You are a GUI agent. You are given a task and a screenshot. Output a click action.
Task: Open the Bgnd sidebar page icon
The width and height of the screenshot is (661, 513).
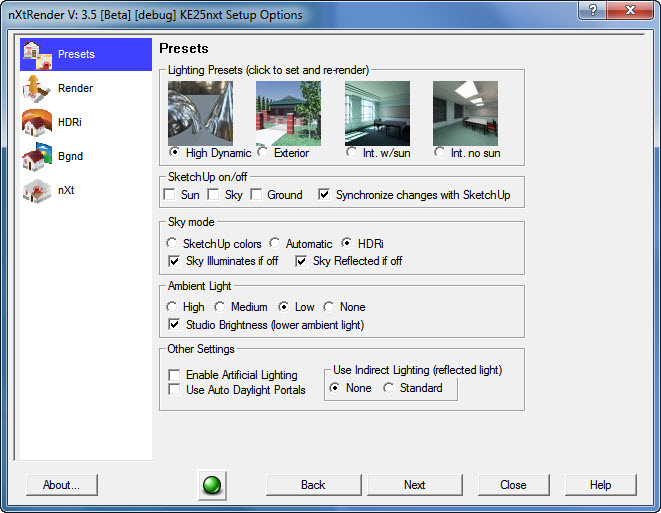(37, 156)
